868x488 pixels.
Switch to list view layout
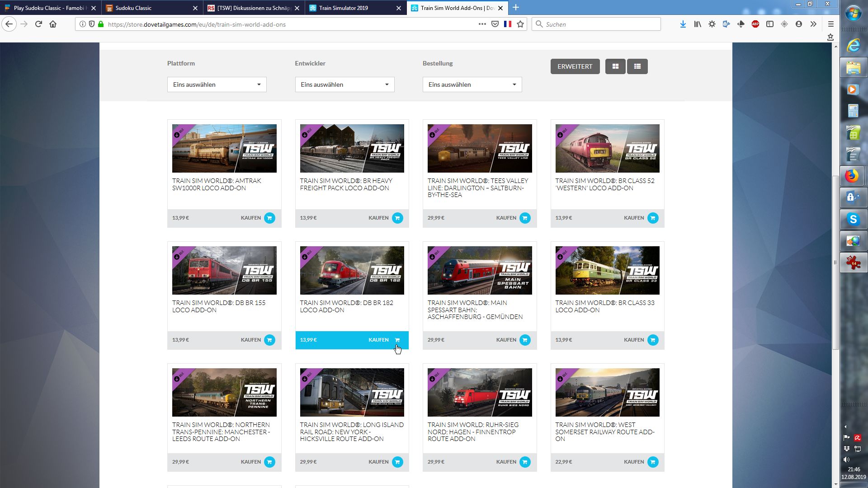637,66
